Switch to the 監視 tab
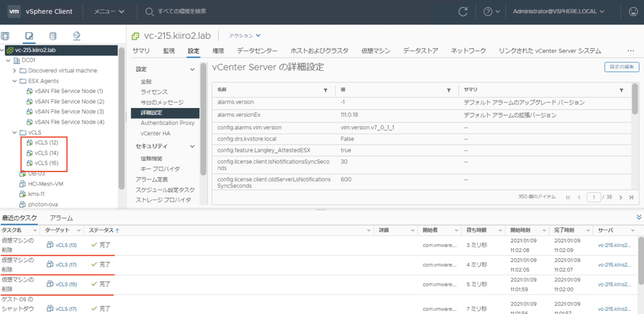Viewport: 644px width, 314px height. point(169,51)
